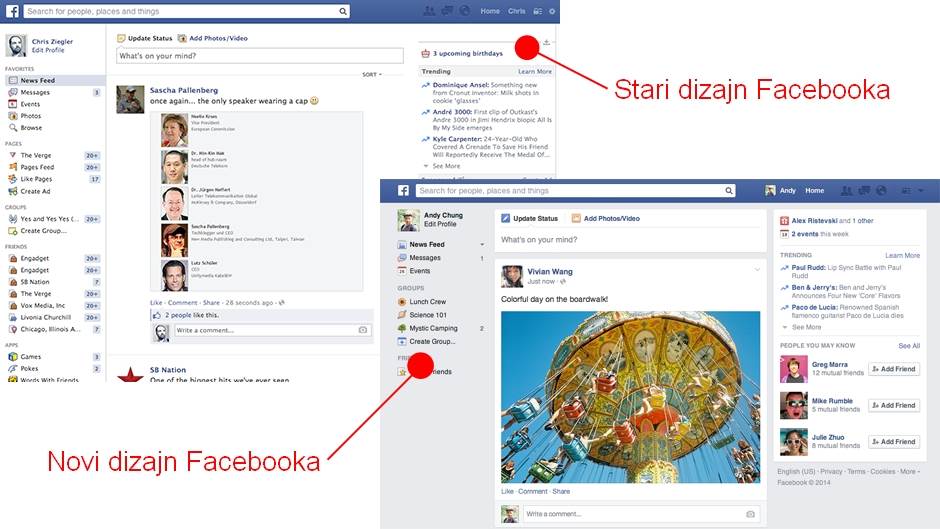Select Add Photos/Video tab in new composer
This screenshot has height=529, width=940.
[605, 218]
